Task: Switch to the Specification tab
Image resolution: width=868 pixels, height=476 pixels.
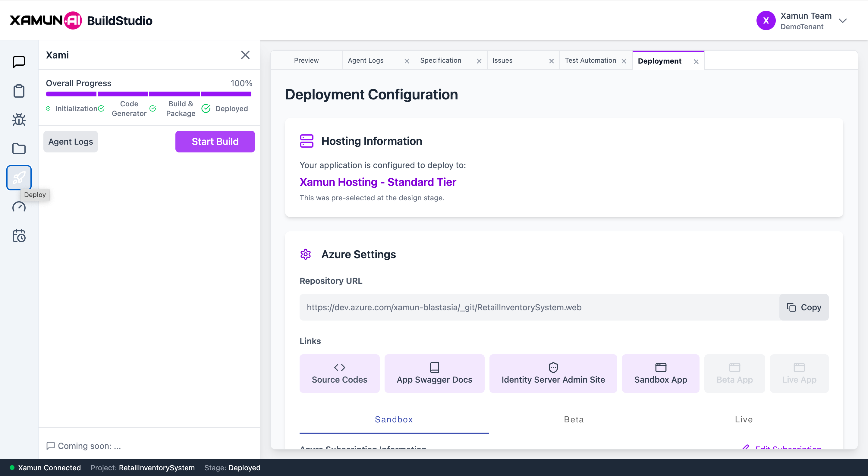Action: 441,60
